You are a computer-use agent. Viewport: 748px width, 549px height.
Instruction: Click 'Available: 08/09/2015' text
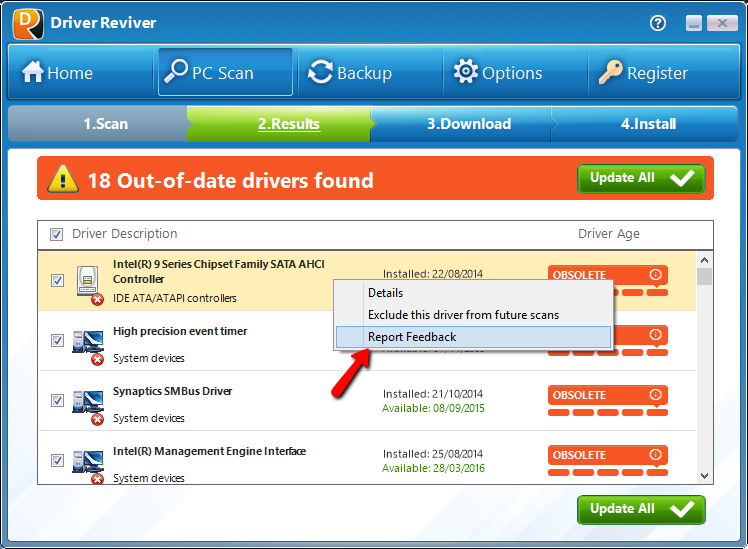coord(433,408)
